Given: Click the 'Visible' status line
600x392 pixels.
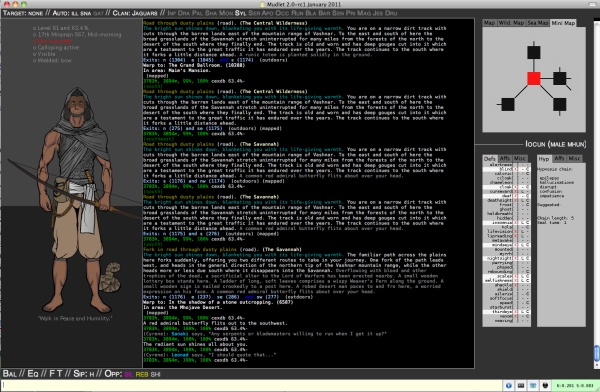Looking at the screenshot, I should click(x=44, y=54).
